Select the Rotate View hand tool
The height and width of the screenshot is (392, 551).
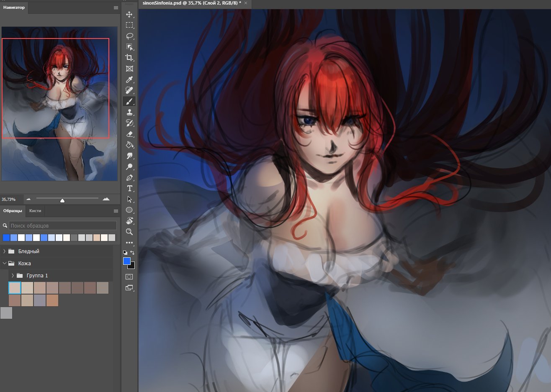pyautogui.click(x=129, y=221)
